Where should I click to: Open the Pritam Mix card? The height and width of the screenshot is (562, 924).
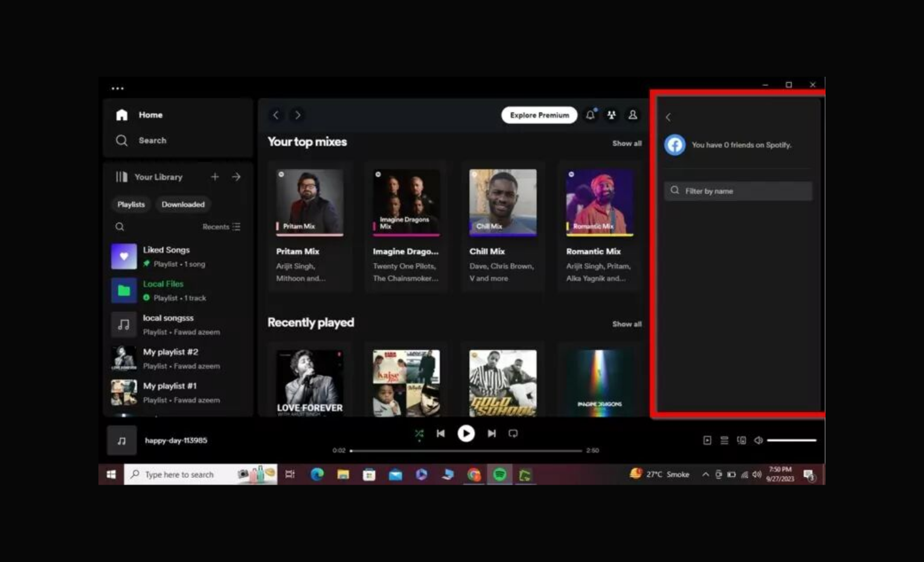310,227
